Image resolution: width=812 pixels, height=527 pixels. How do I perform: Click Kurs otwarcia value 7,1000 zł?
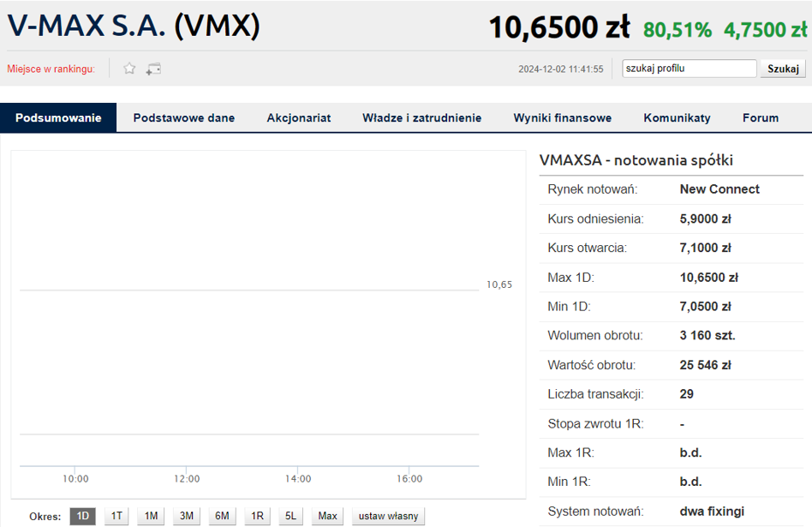click(705, 248)
